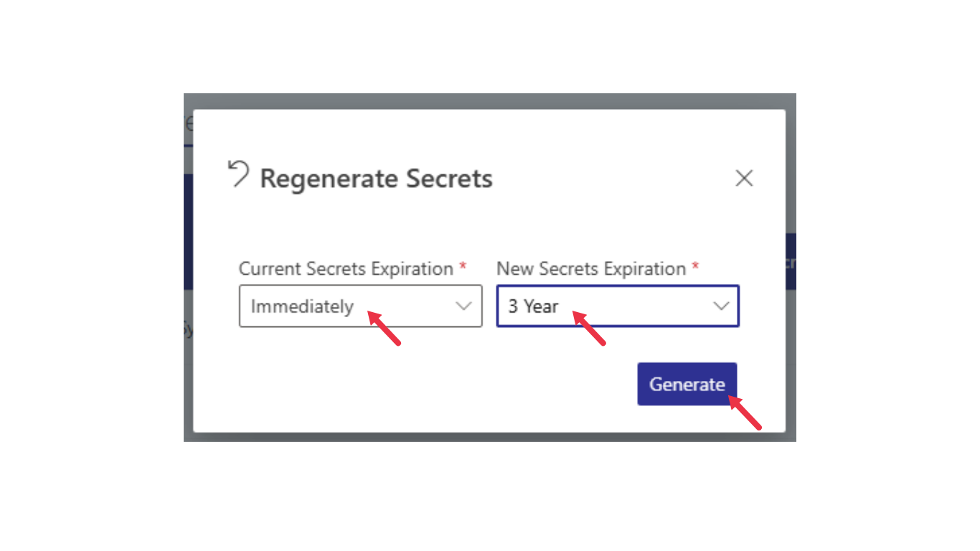Select the 3 Year value text
This screenshot has height=551, width=980.
[x=533, y=306]
